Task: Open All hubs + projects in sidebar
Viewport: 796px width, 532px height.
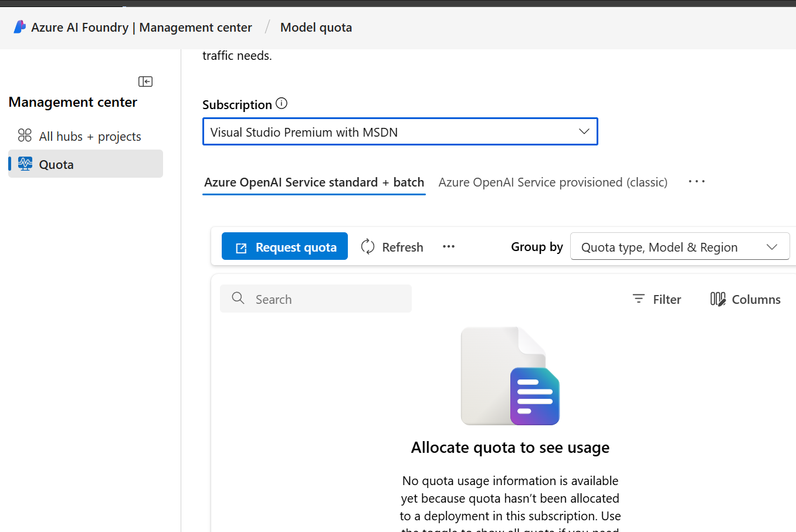Action: click(90, 137)
